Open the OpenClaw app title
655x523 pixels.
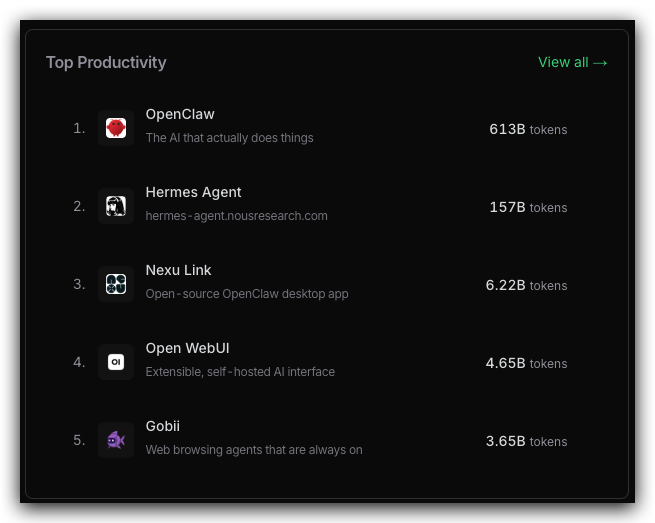180,115
